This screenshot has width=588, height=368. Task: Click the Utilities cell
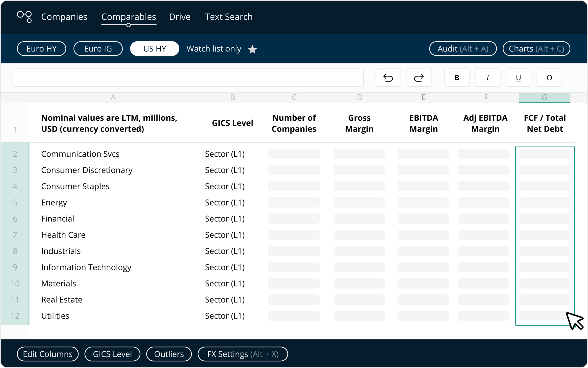tap(55, 316)
